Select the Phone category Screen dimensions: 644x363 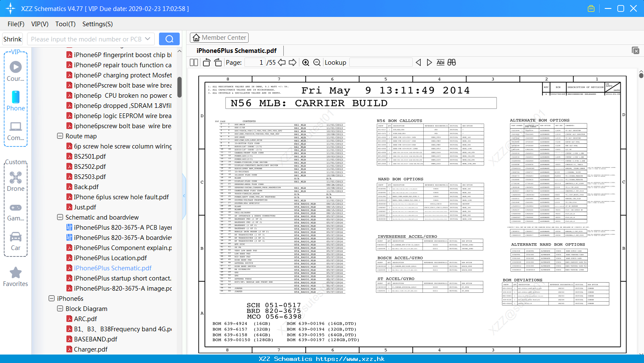click(x=16, y=101)
